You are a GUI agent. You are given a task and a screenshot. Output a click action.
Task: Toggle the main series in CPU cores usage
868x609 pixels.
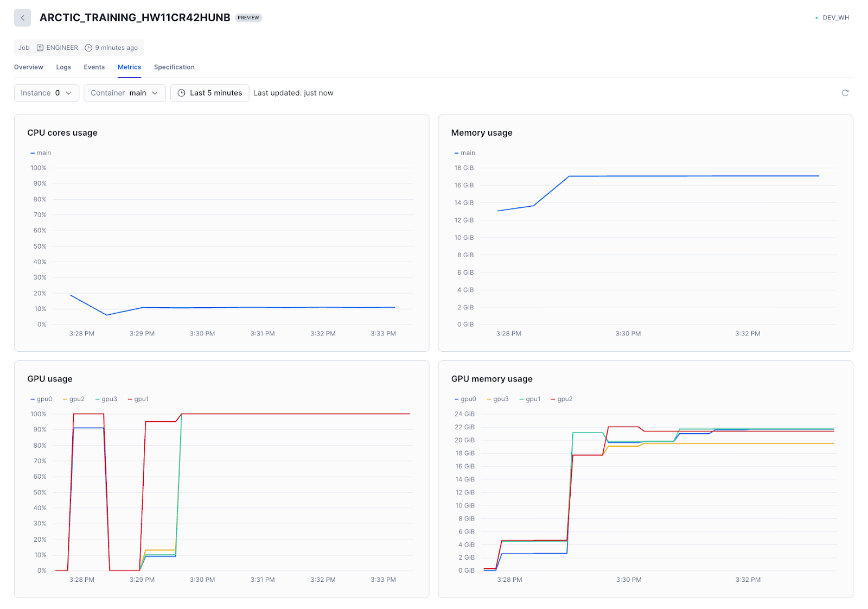click(42, 153)
